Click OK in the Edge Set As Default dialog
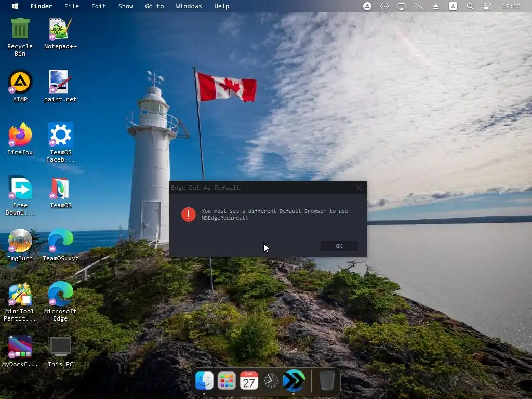This screenshot has height=399, width=532. [x=339, y=246]
